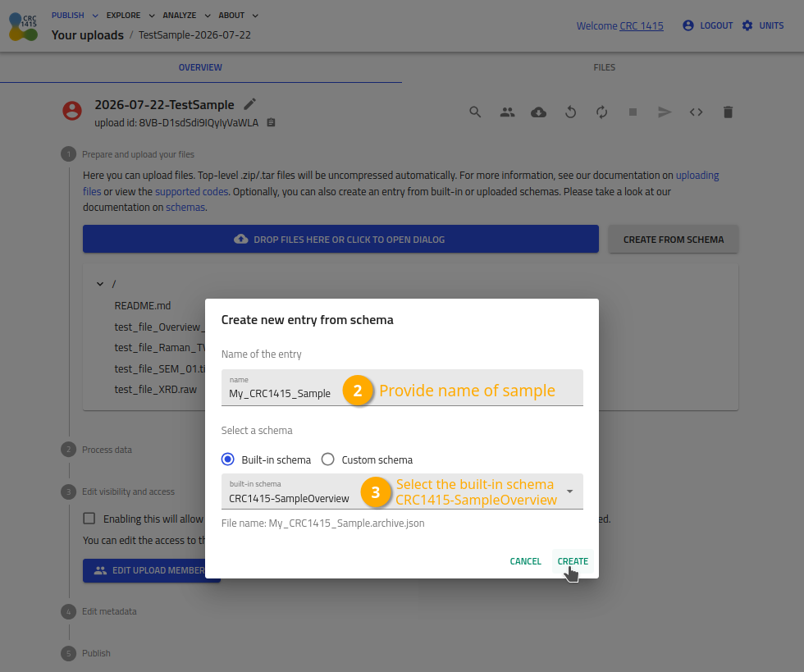Select README.md in file list
The width and height of the screenshot is (804, 672).
tap(143, 306)
